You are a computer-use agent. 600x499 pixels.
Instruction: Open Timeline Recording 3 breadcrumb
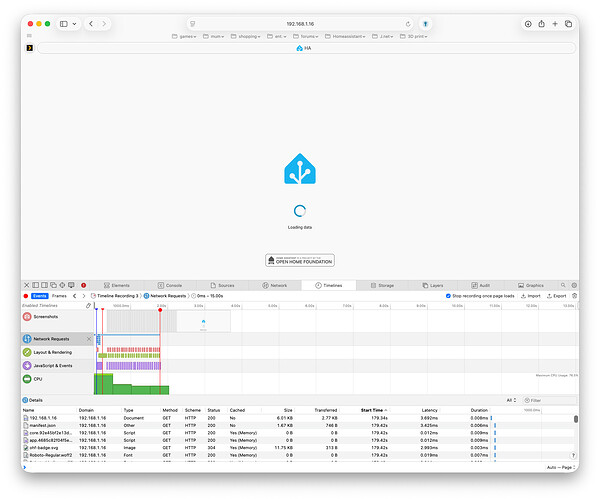[x=114, y=296]
